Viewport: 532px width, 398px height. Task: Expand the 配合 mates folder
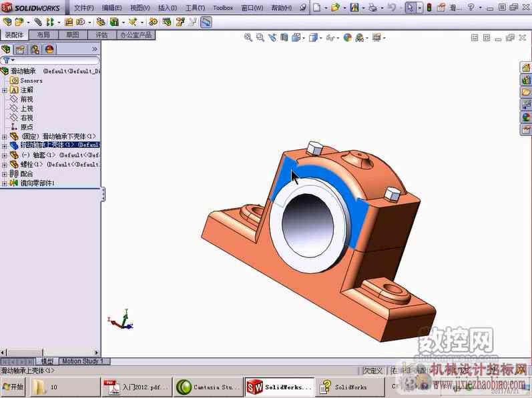tap(5, 174)
